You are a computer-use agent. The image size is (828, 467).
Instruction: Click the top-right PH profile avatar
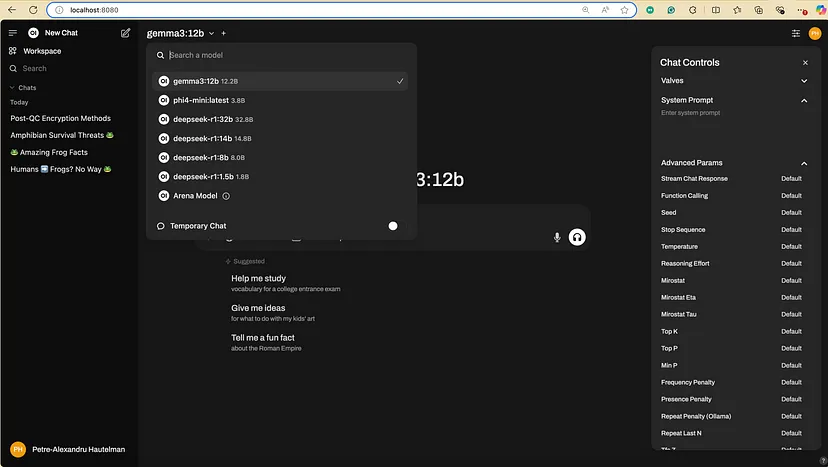click(x=815, y=33)
